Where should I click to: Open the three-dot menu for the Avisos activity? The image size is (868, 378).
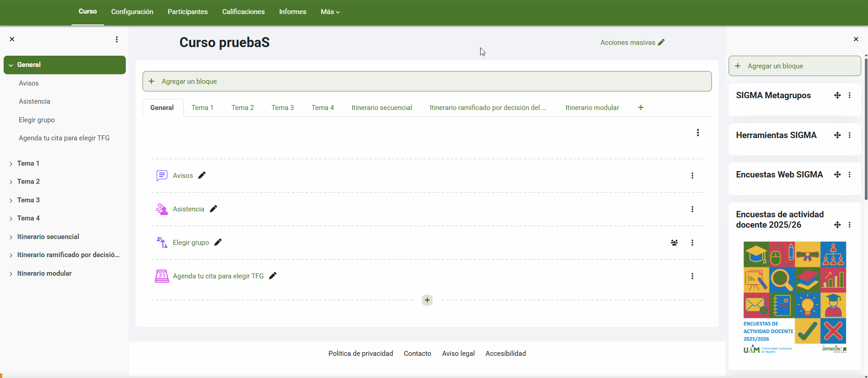pos(692,176)
